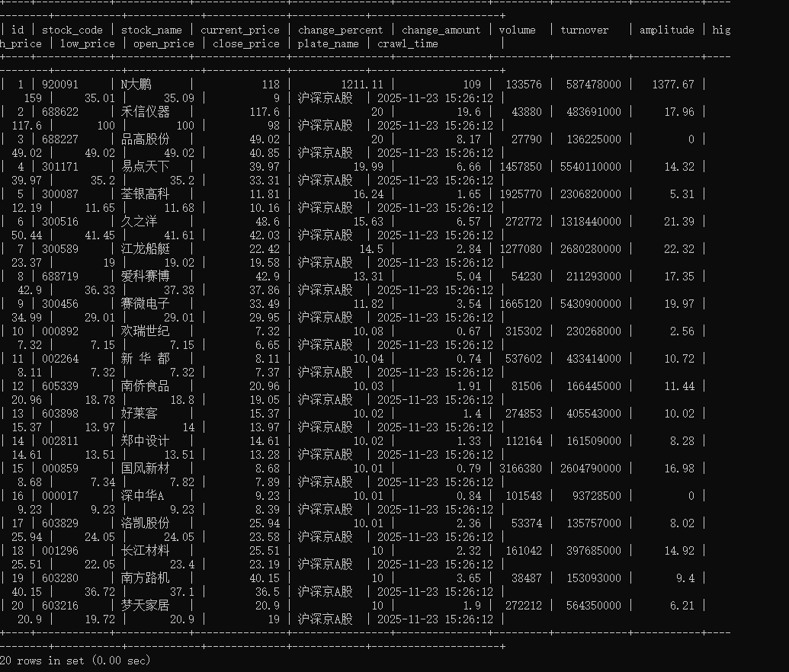Select the stock name 梦天家居
This screenshot has height=672, width=789.
(x=146, y=605)
